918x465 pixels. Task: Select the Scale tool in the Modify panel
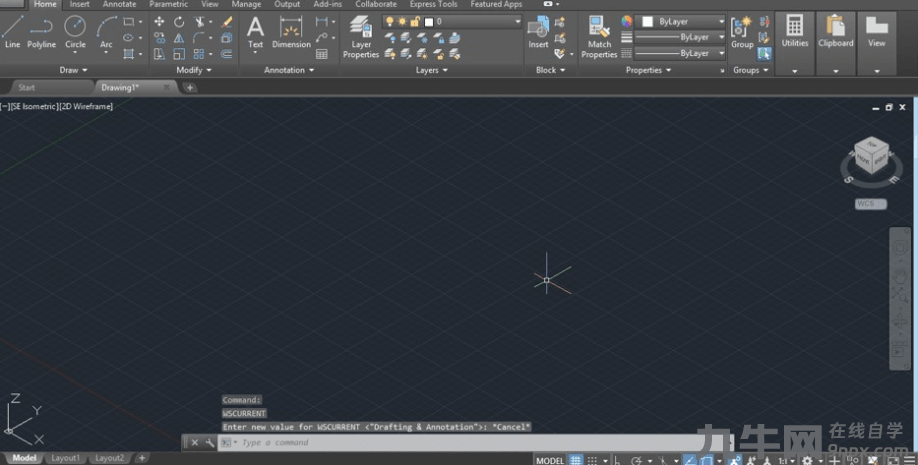179,54
